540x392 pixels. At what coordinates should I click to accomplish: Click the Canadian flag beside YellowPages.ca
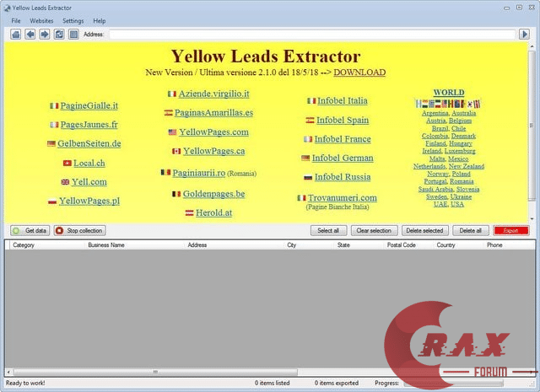coord(176,151)
